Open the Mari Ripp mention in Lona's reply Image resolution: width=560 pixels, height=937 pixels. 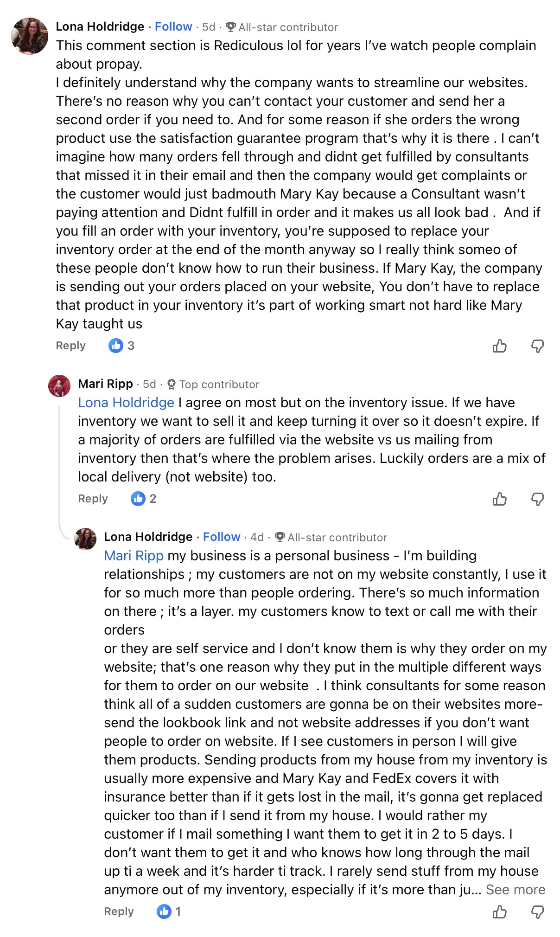(x=134, y=556)
